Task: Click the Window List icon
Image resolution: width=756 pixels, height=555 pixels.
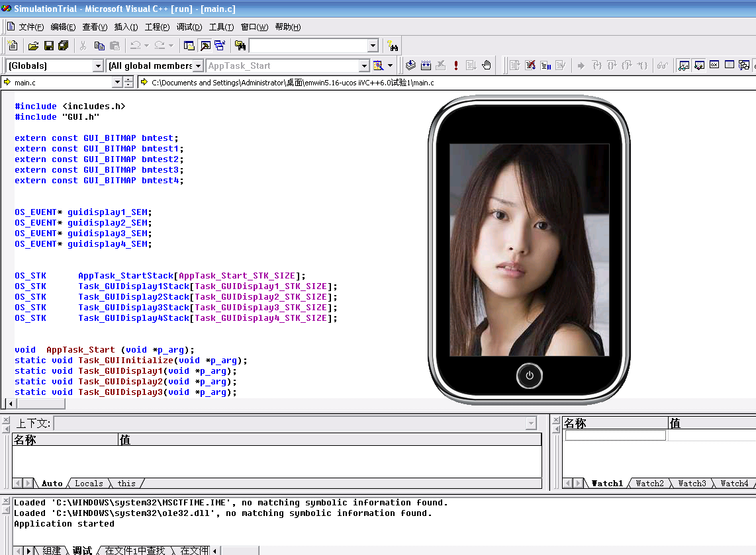Action: [x=220, y=46]
